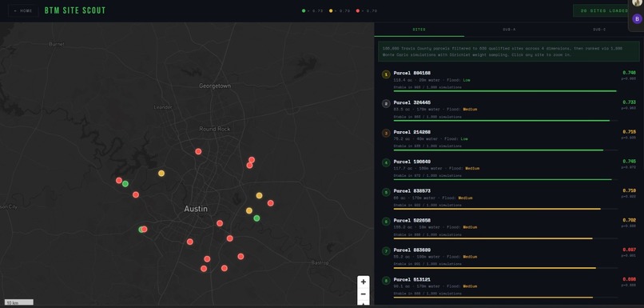The height and width of the screenshot is (308, 644).
Task: Select the red marker just southeast of Austin label
Action: pos(220,223)
